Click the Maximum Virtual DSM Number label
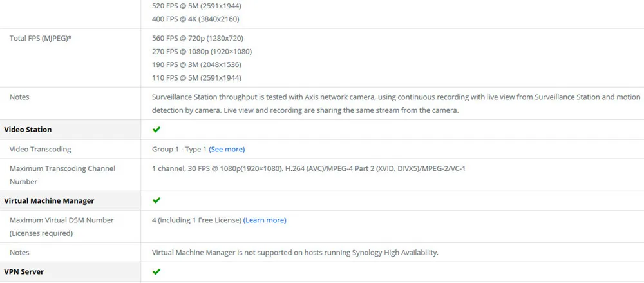644x283 pixels. [x=62, y=227]
